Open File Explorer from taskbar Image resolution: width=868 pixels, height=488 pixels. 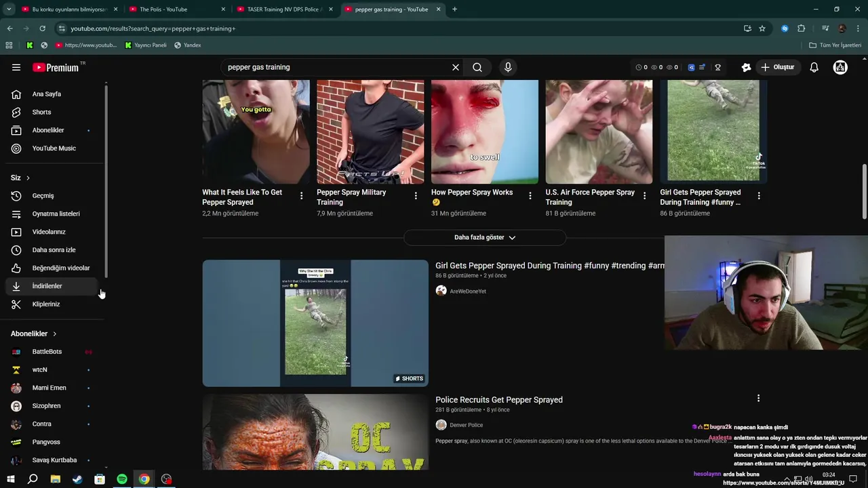coord(56,479)
